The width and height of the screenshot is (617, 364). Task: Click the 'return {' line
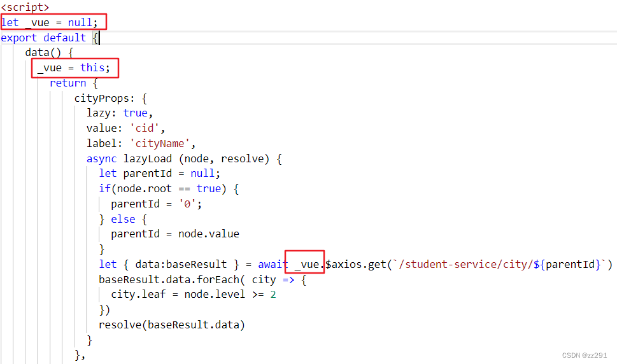click(x=74, y=83)
